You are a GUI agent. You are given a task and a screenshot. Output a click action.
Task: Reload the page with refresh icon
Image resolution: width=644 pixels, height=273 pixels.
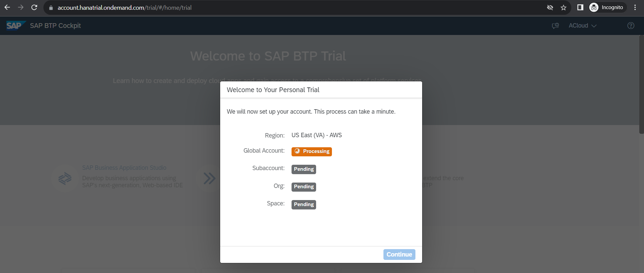pos(34,7)
